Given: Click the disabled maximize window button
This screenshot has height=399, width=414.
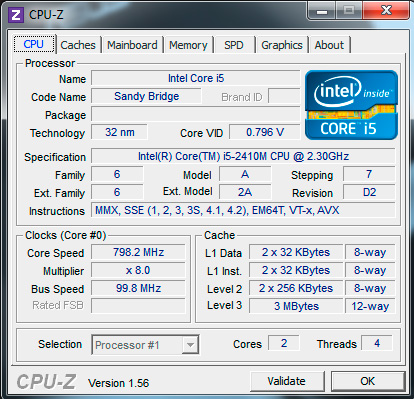Looking at the screenshot, I should click(x=349, y=11).
